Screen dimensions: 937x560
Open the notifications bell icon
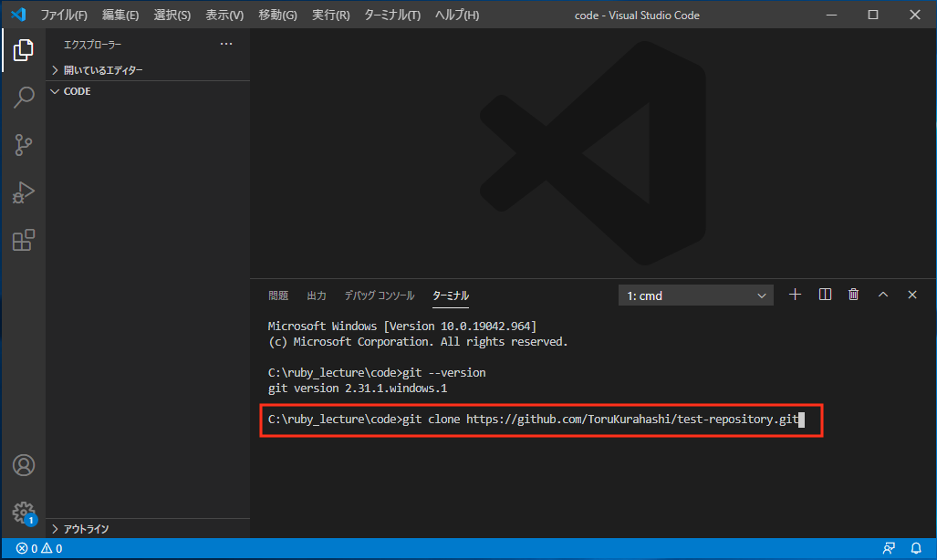click(x=915, y=548)
